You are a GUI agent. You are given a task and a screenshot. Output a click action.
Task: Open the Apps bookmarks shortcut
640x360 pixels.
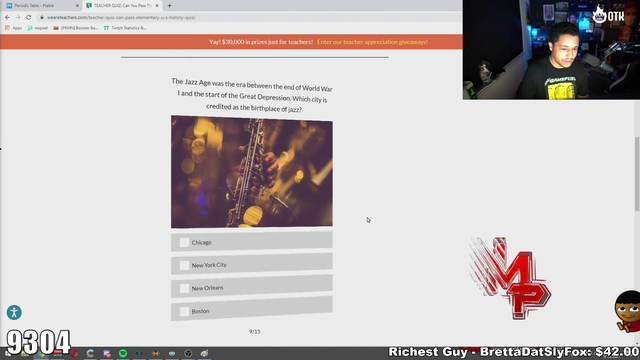(13, 28)
